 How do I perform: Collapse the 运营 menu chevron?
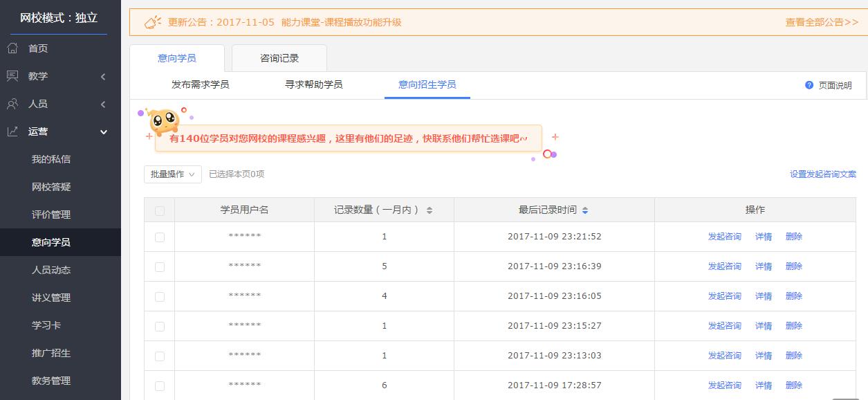(x=104, y=131)
